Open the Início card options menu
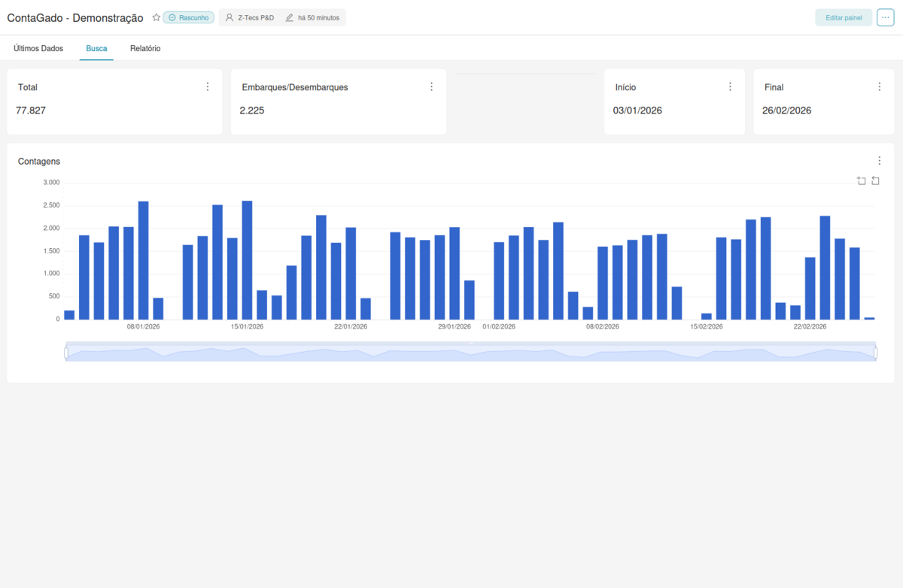The image size is (903, 588). (729, 86)
